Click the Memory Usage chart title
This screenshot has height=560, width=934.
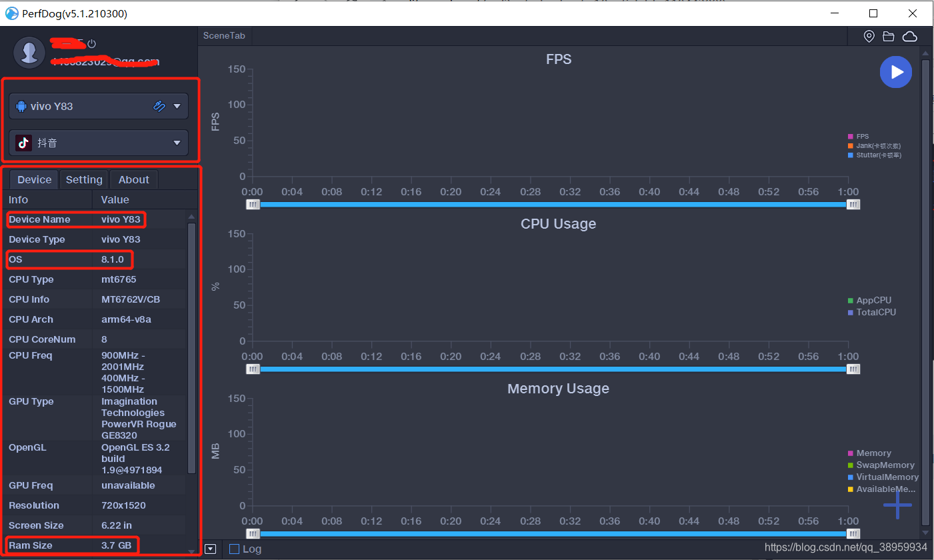tap(559, 388)
